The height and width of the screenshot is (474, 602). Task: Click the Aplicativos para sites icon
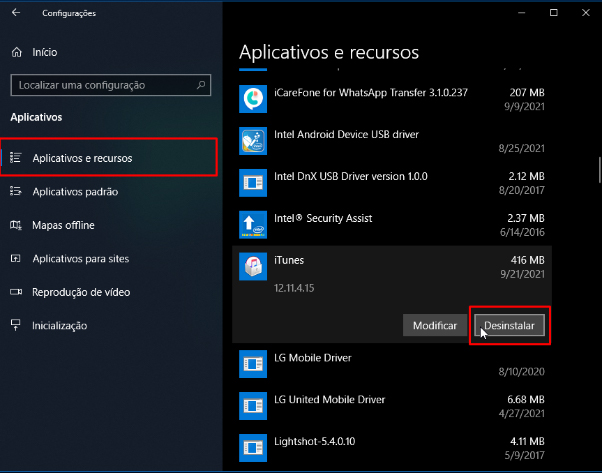click(15, 258)
